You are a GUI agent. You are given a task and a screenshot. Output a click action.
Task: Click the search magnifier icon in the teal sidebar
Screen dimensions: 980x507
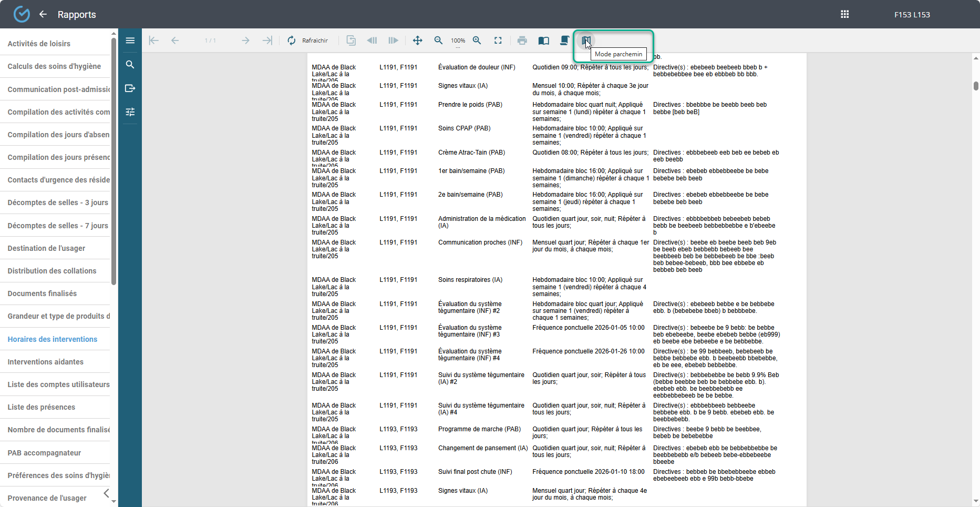(130, 65)
